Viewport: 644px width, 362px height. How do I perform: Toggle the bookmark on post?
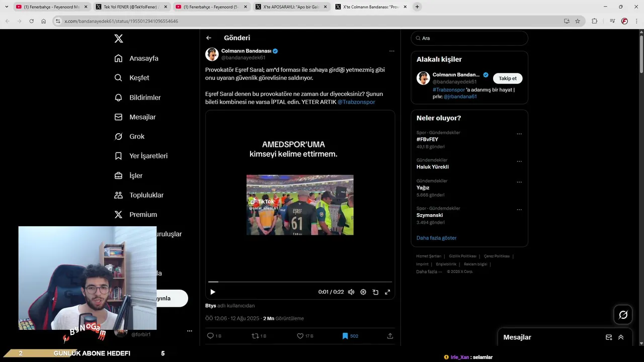[345, 336]
